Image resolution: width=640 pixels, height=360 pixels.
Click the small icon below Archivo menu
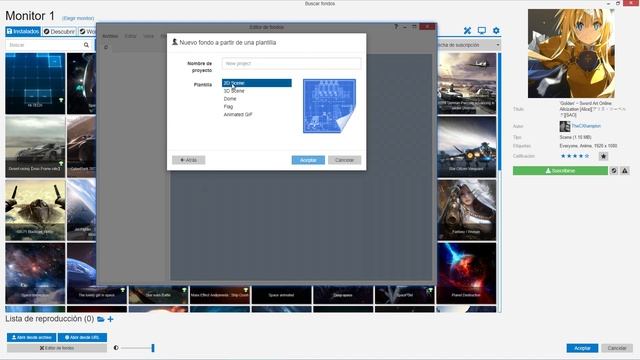106,47
